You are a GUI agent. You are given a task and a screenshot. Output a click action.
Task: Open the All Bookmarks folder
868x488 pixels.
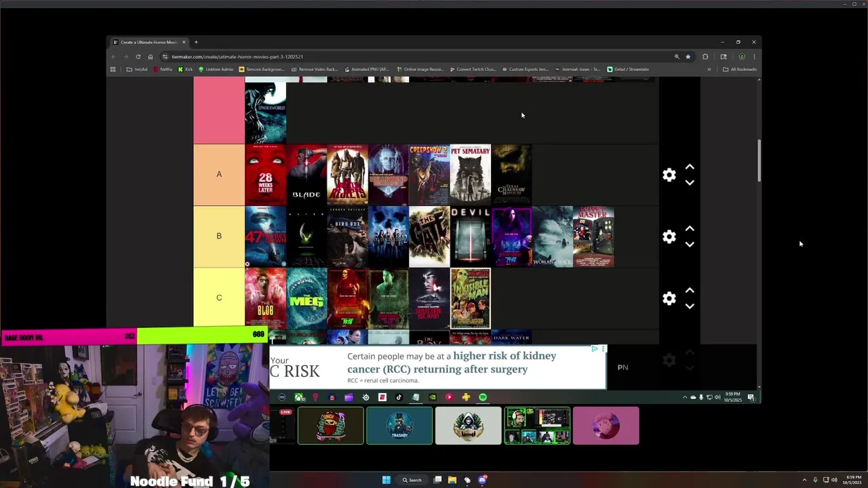click(739, 69)
